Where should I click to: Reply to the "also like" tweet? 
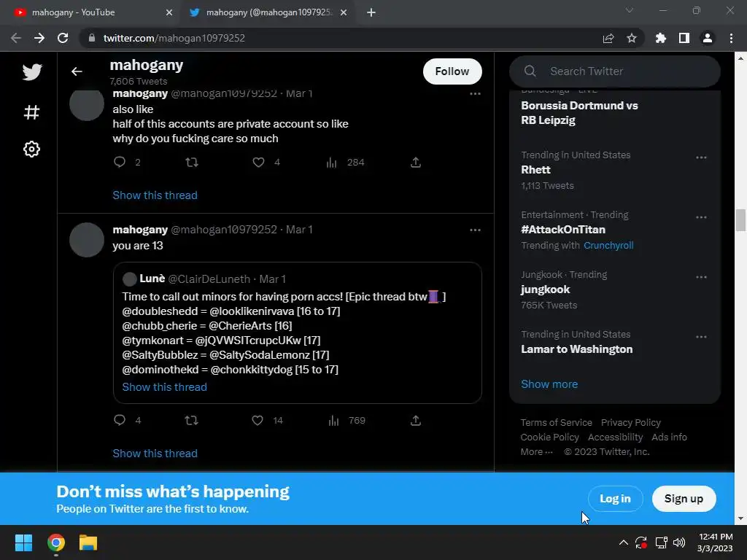pos(120,163)
